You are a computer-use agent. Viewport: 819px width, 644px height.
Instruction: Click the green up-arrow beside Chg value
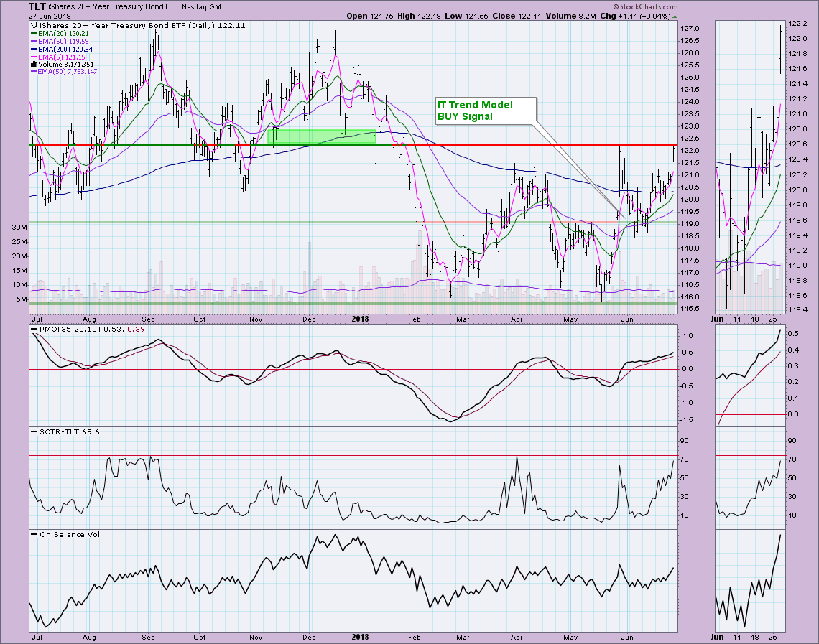coord(675,15)
